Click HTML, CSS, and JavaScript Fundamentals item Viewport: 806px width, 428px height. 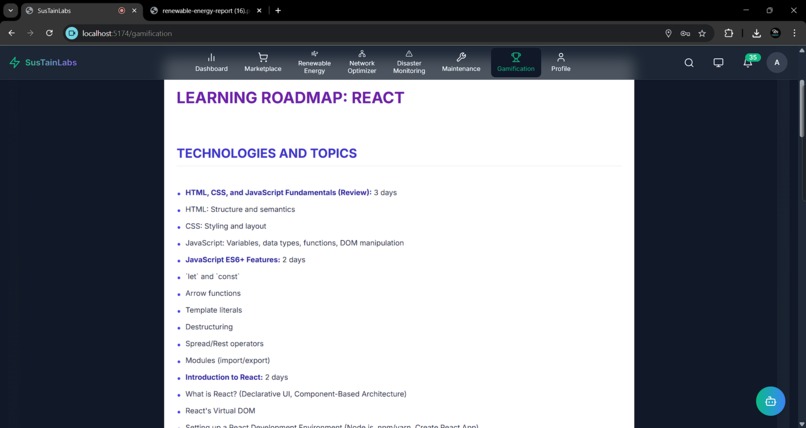click(291, 193)
